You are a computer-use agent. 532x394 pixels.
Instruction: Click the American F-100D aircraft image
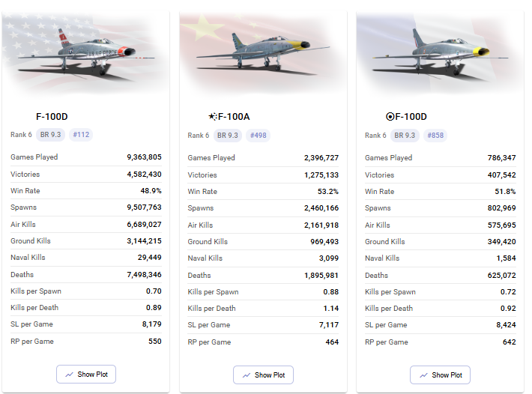(x=86, y=53)
